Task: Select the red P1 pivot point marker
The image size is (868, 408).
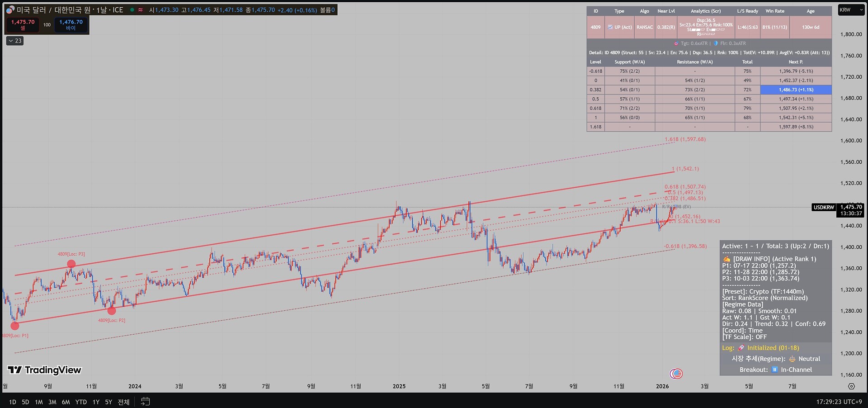Action: click(15, 326)
